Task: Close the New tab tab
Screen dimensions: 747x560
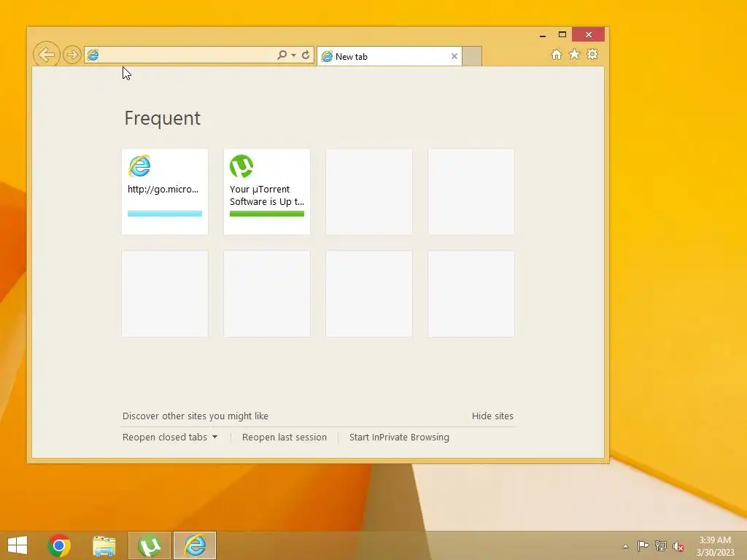Action: (454, 56)
